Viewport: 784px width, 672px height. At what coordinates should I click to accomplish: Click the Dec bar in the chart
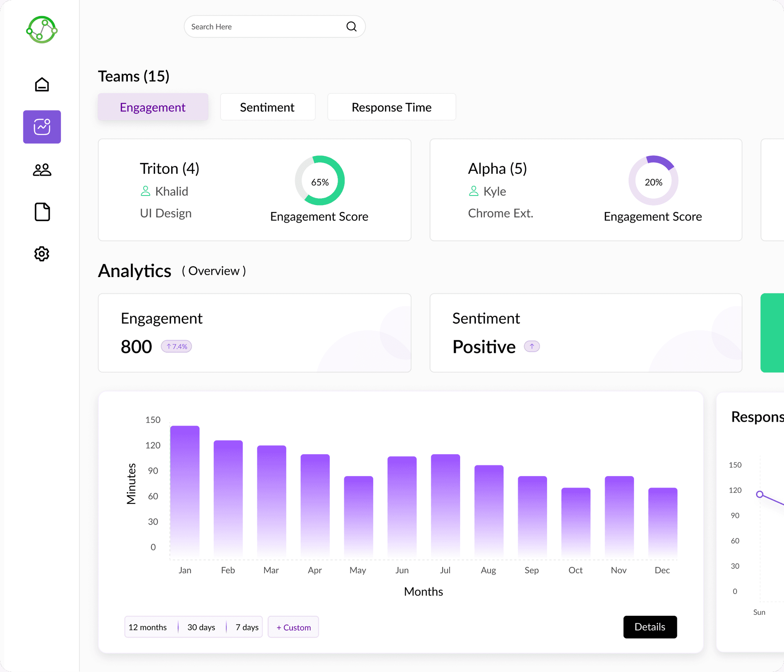pyautogui.click(x=663, y=523)
